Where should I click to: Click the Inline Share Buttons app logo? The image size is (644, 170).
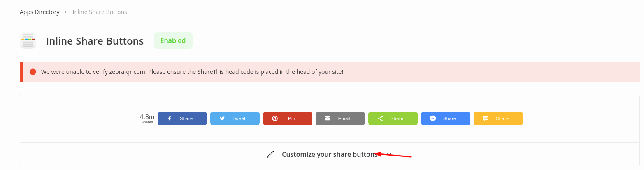pos(28,40)
